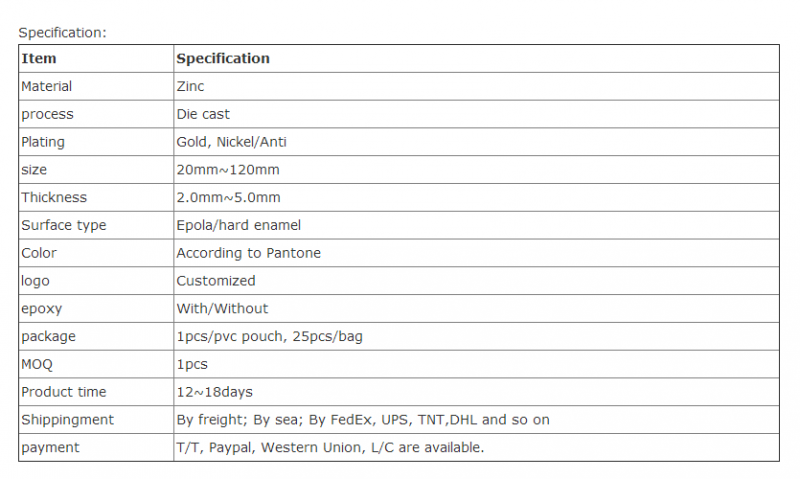Click the 'Epola/hard enamel' surface value
The height and width of the screenshot is (479, 800).
pos(238,225)
